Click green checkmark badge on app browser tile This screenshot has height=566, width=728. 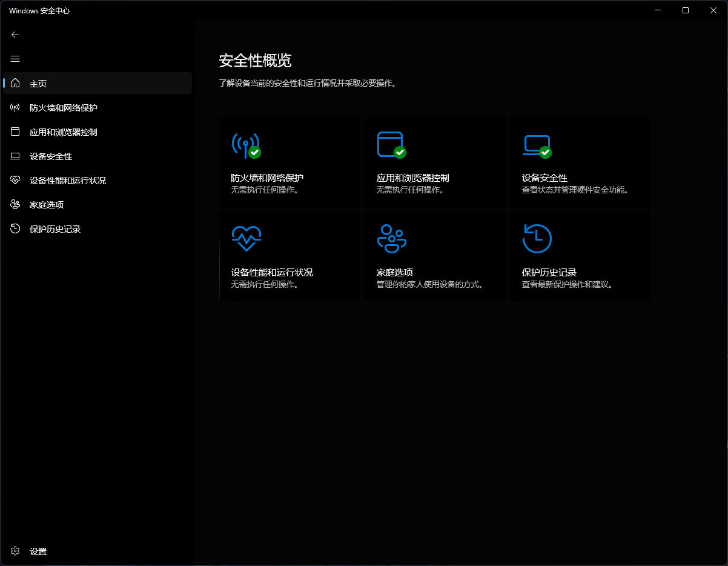(x=400, y=153)
